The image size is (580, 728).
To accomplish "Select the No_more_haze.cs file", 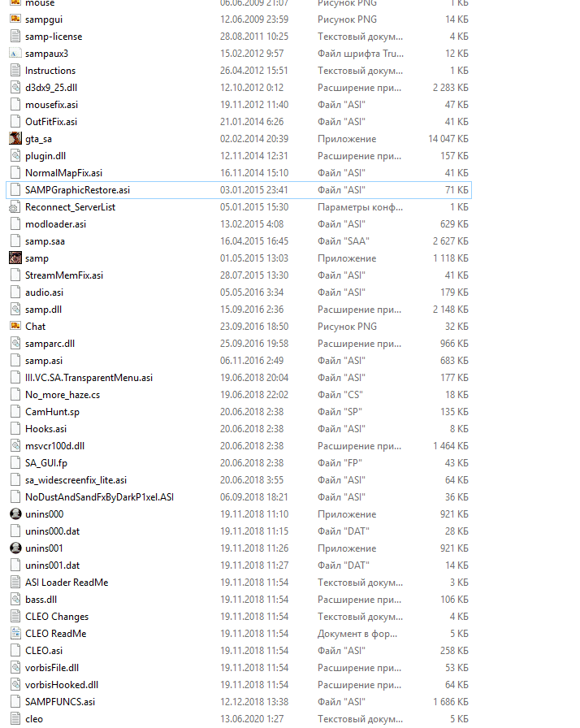I will coord(63,395).
